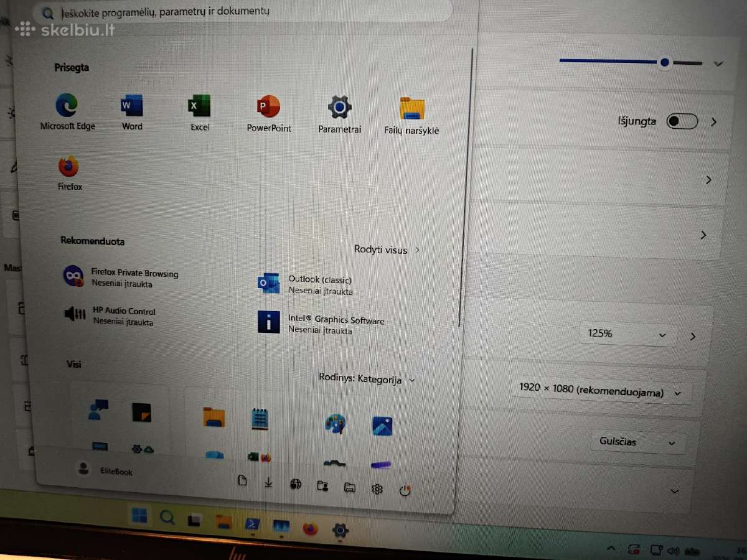Open the folder icon in all apps grid
The image size is (747, 560).
point(214,416)
